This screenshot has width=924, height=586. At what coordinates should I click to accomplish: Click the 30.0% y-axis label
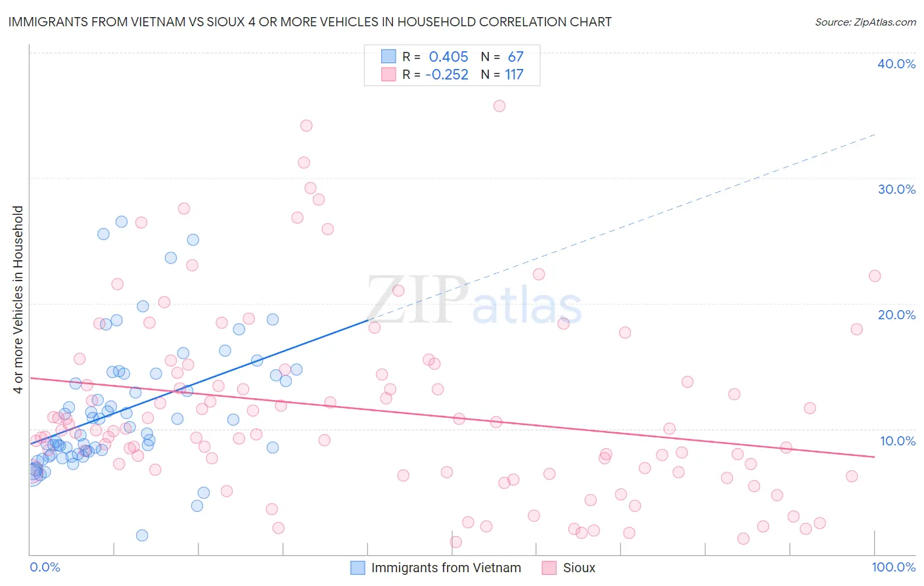pos(896,189)
